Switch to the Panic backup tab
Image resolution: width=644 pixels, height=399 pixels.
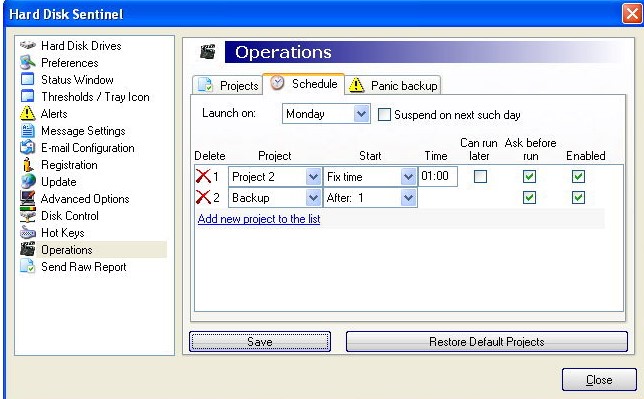tap(393, 85)
